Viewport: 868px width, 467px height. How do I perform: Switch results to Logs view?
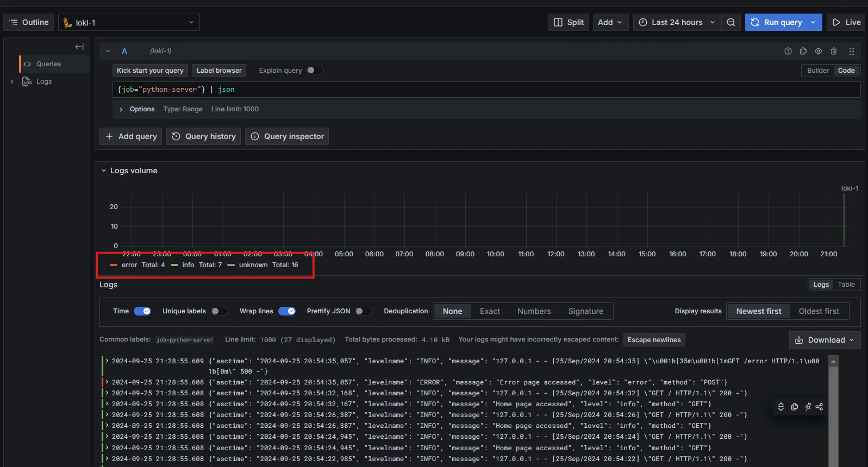(x=821, y=285)
